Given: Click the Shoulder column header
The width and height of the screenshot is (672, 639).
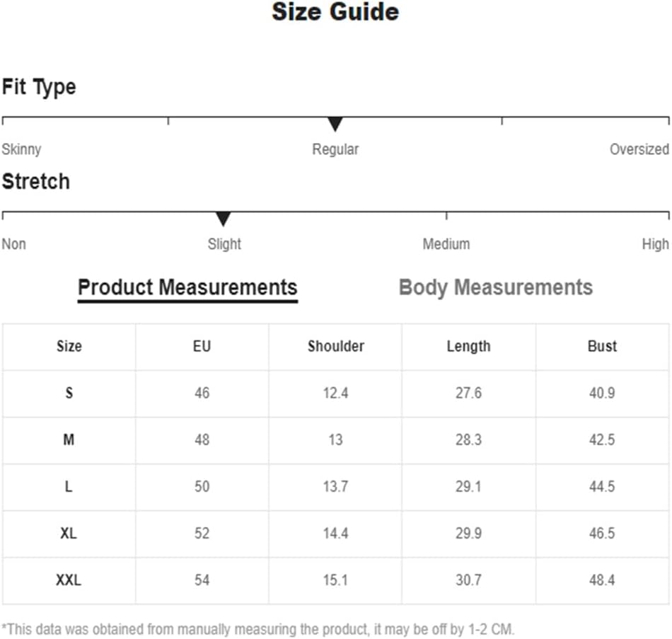Looking at the screenshot, I should (335, 347).
